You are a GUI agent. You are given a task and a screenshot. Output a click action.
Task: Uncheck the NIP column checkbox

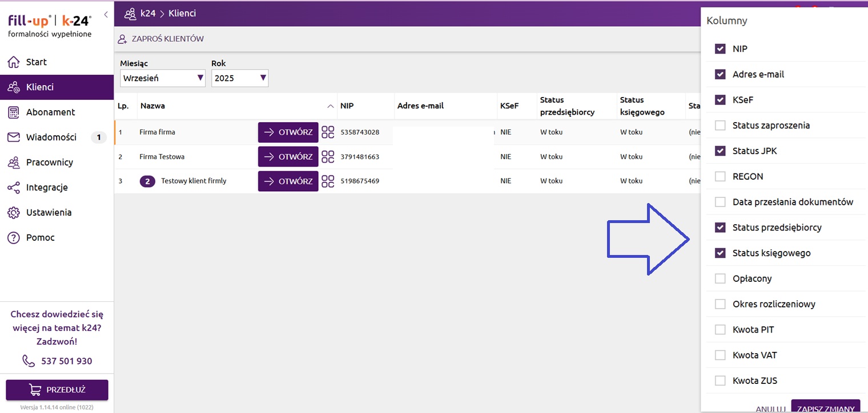pos(720,49)
